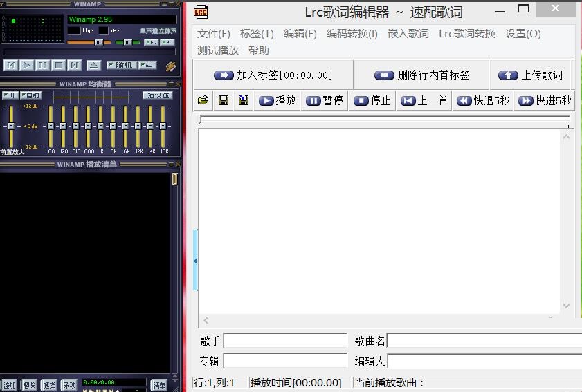582x392 pixels.
Task: Click Winamp song seek bar
Action: 89,53
